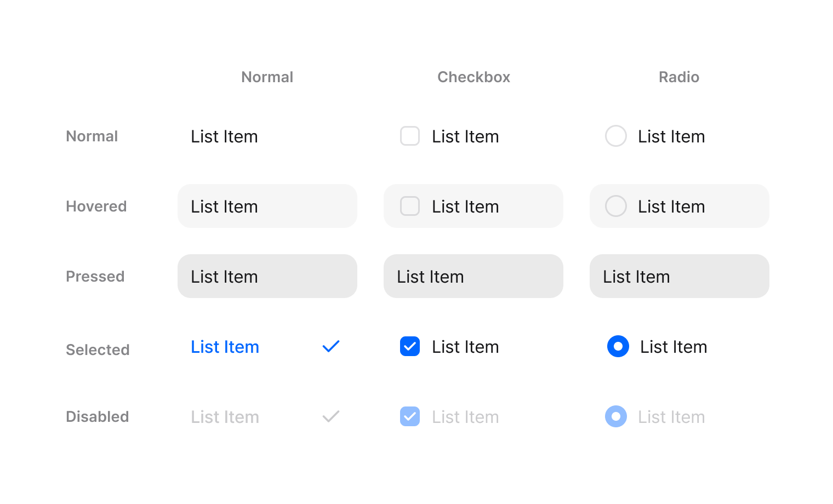Click the grayed List Item text in Disabled row
The height and width of the screenshot is (504, 833).
click(x=225, y=417)
